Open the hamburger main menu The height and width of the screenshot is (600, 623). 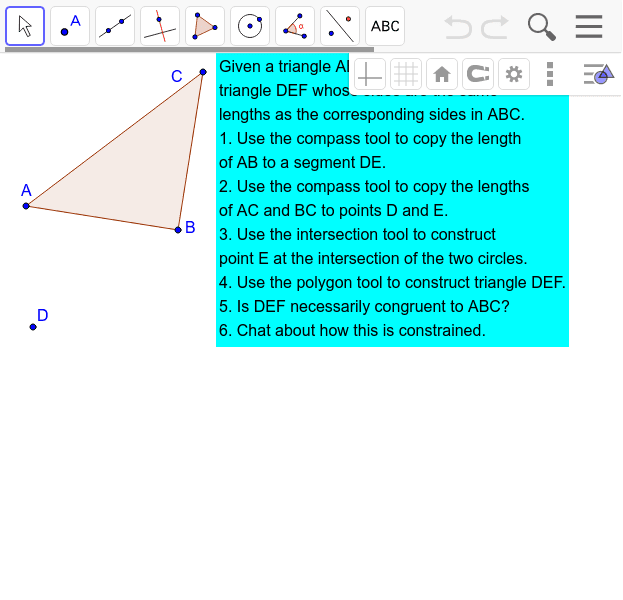[589, 27]
